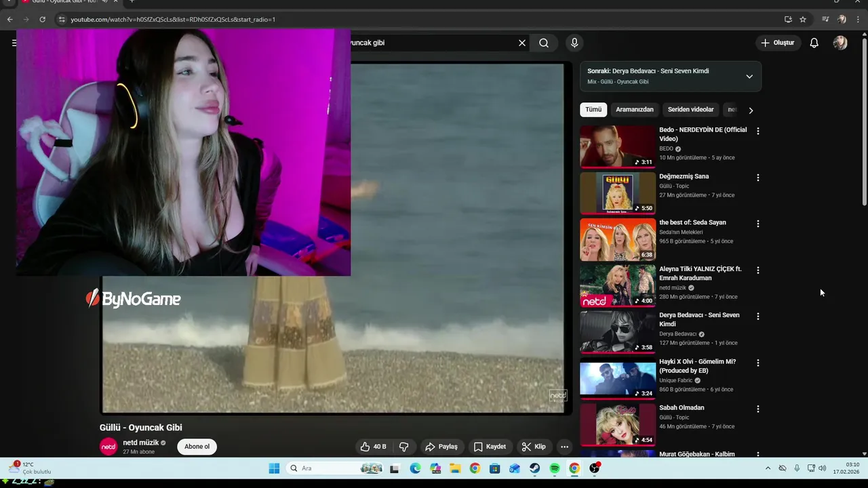Screen dimensions: 868x488
Task: Open options menu for Değmezmiş Sana
Action: [758, 178]
